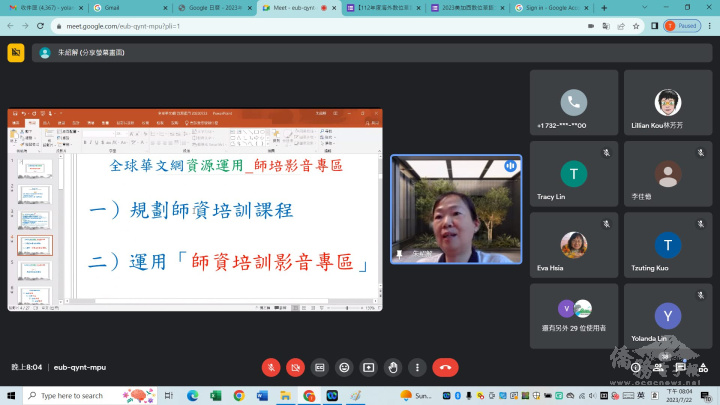Open a new Chrome tab

[604, 7]
